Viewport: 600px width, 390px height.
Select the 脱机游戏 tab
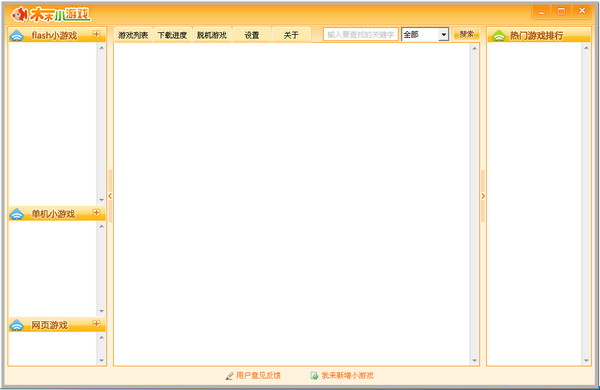point(212,35)
